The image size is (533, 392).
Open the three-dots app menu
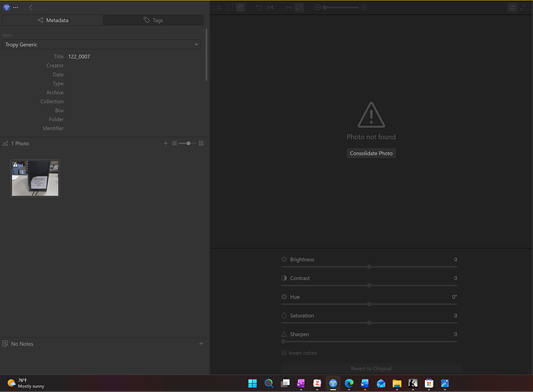tap(16, 7)
